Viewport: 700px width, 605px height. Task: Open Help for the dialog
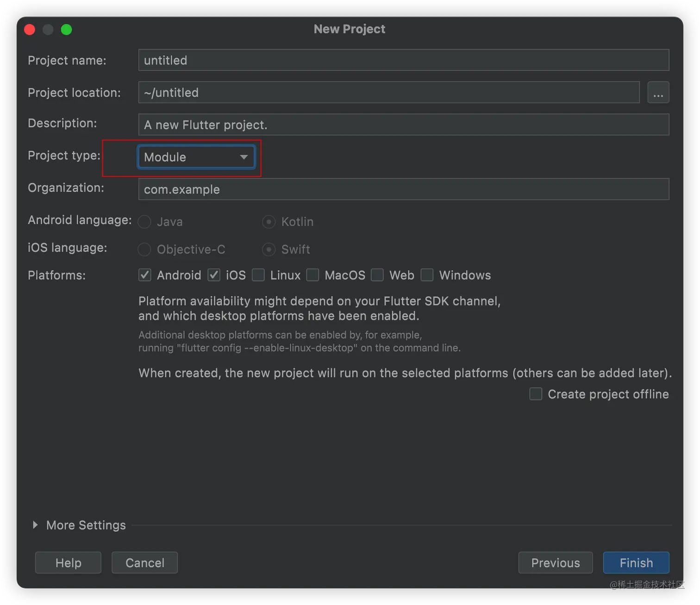tap(68, 562)
